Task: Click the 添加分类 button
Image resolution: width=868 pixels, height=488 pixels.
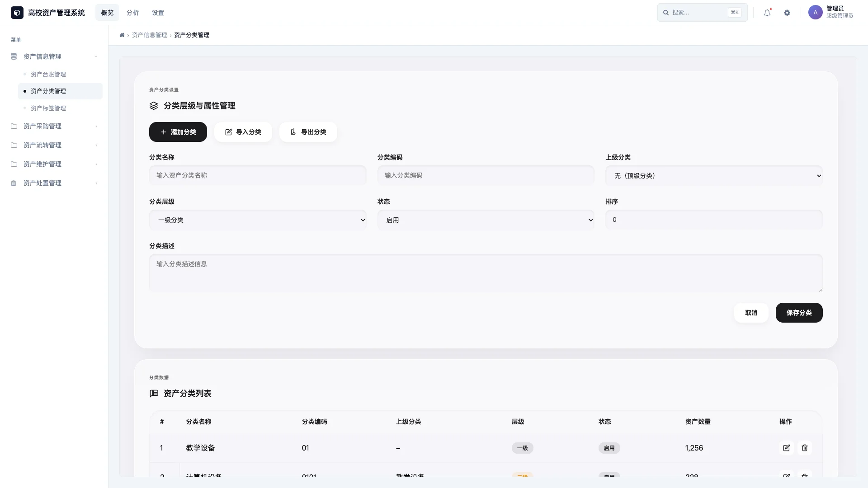Action: 178,132
